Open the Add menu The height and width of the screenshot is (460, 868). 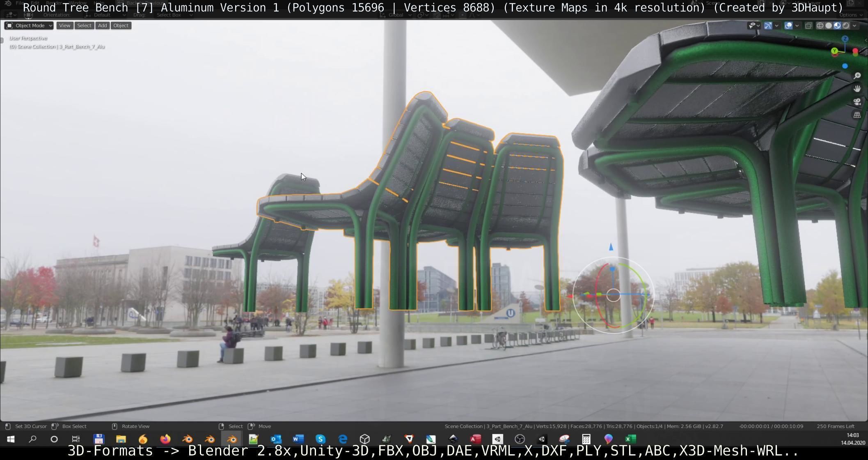[102, 25]
